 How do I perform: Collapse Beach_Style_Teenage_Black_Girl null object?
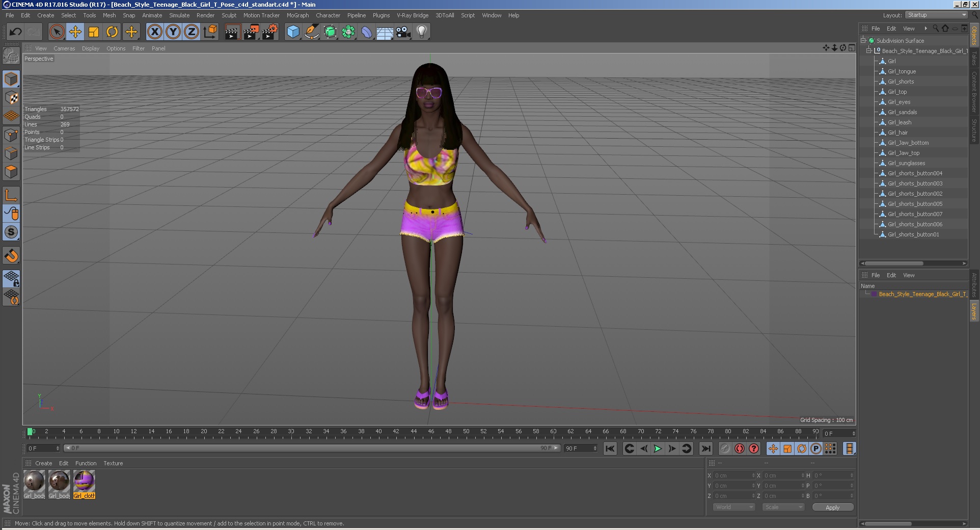tap(869, 51)
